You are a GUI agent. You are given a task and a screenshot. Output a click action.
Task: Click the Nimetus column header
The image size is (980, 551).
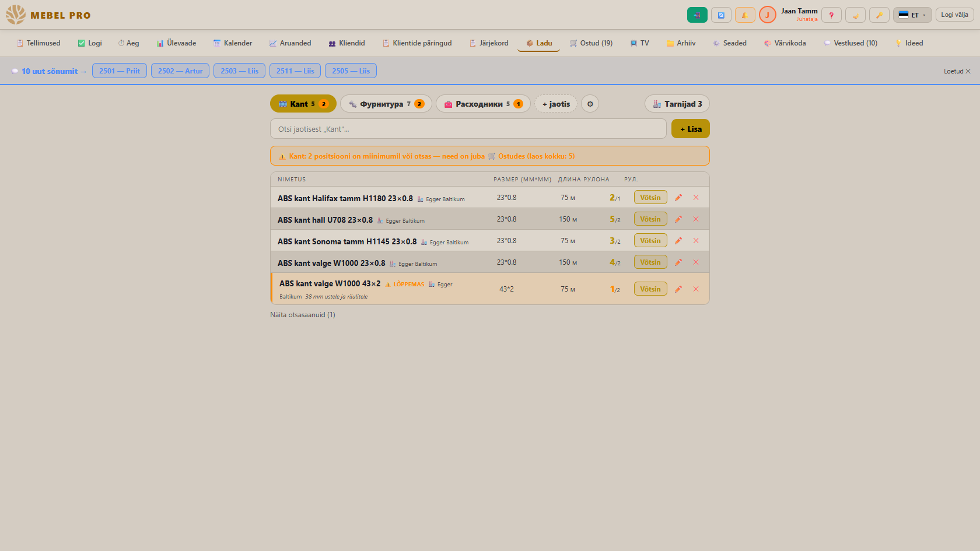(292, 180)
